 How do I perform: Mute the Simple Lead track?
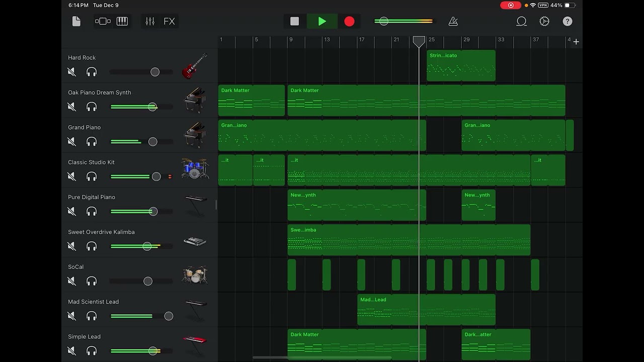[x=72, y=351]
